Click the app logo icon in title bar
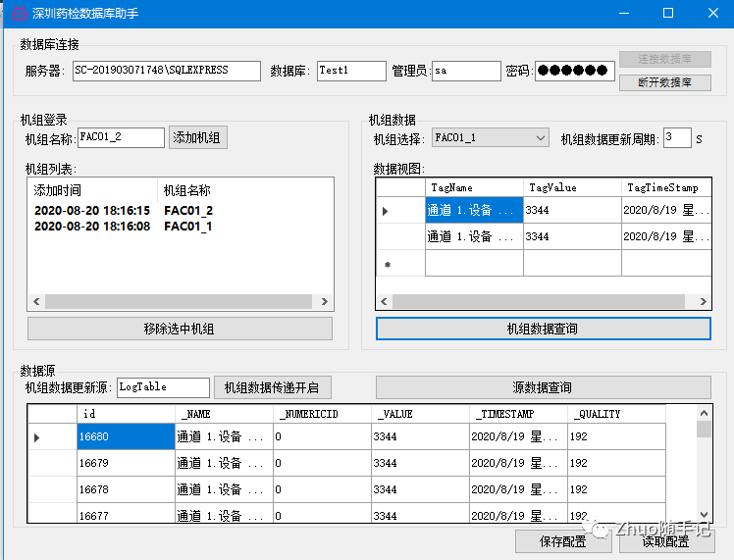 click(19, 13)
